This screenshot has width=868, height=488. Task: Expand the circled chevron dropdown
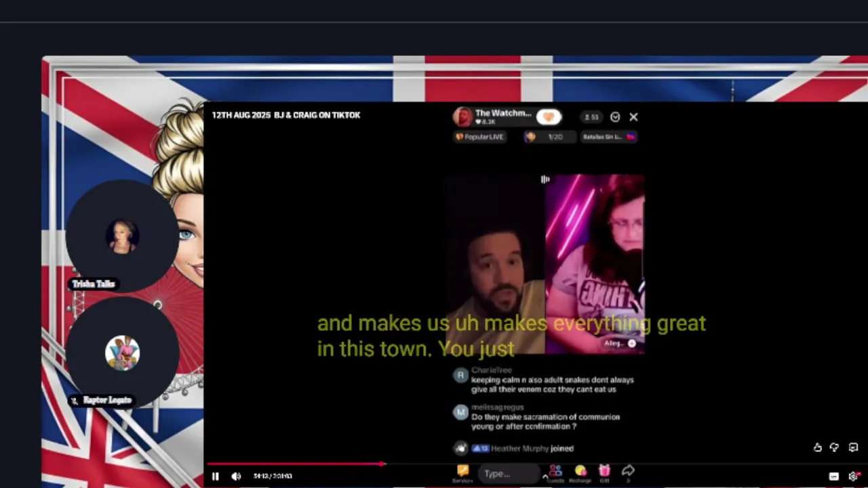coord(615,117)
